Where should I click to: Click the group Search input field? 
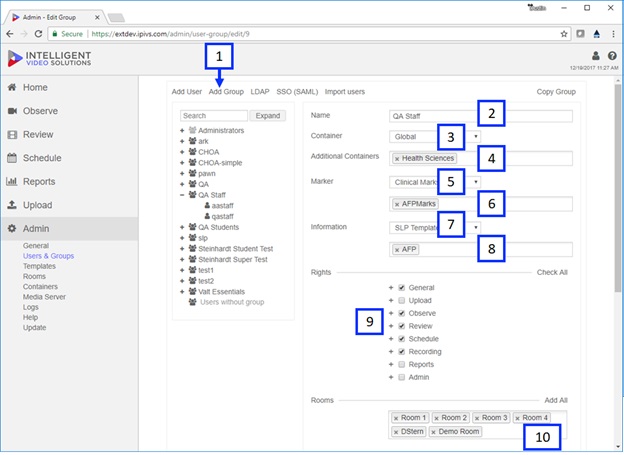coord(214,116)
